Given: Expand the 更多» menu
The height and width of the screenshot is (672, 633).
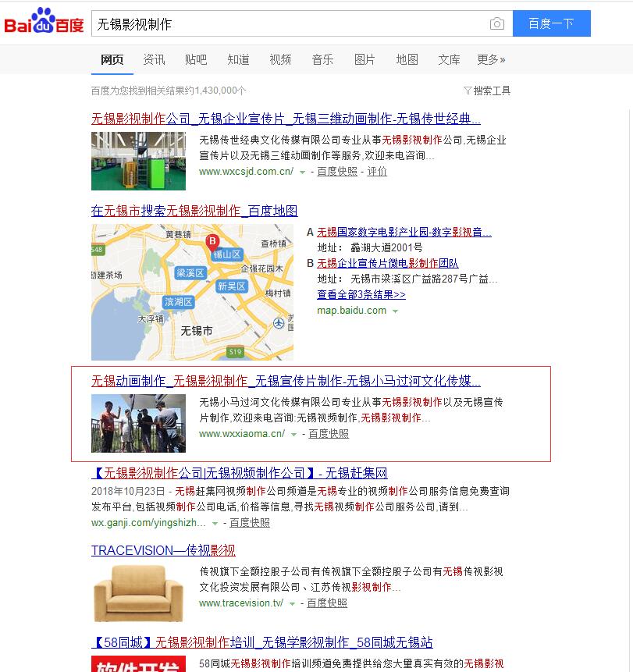Looking at the screenshot, I should coord(491,59).
